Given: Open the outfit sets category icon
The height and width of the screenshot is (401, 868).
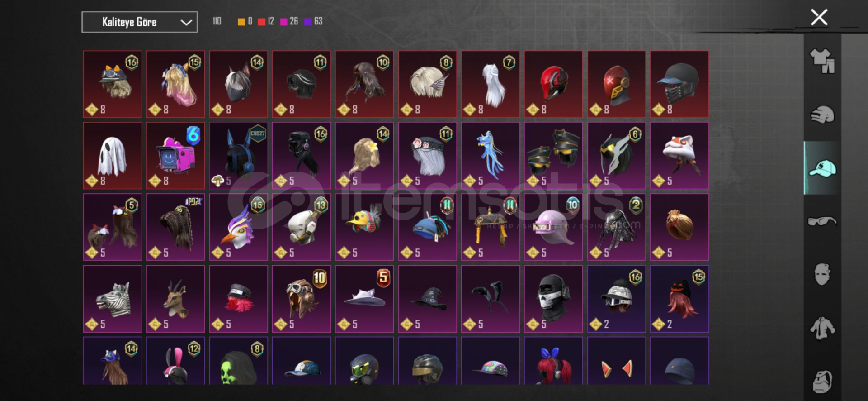Looking at the screenshot, I should click(x=822, y=61).
